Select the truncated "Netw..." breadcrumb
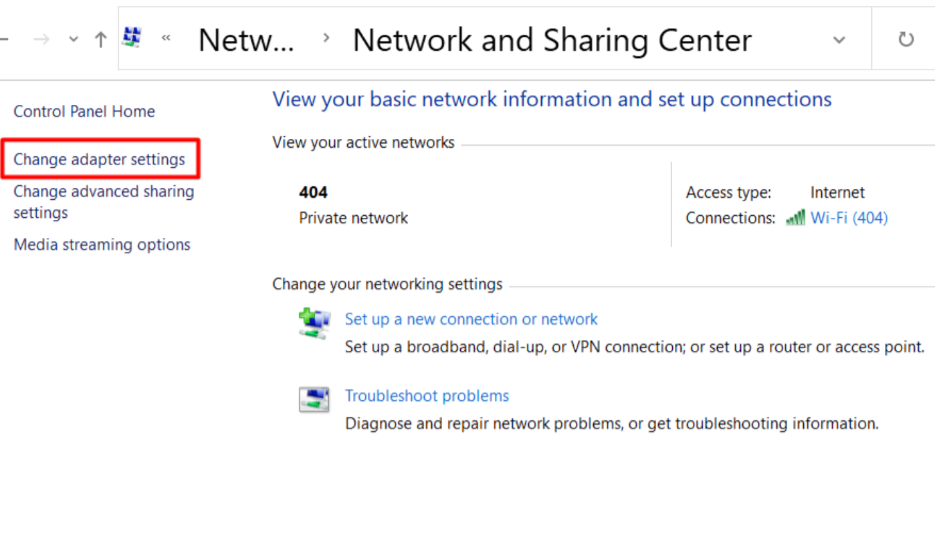This screenshot has width=935, height=560. pyautogui.click(x=246, y=40)
